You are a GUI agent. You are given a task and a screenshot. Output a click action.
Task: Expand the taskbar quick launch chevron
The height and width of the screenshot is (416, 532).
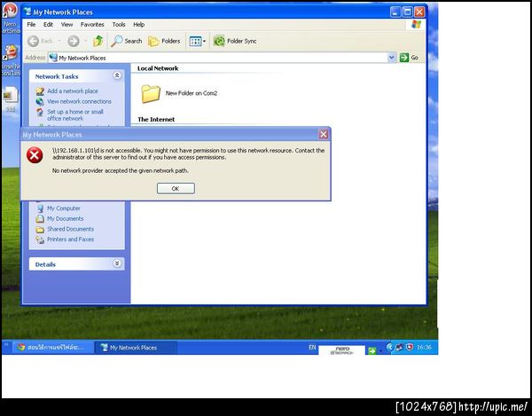[x=6, y=345]
